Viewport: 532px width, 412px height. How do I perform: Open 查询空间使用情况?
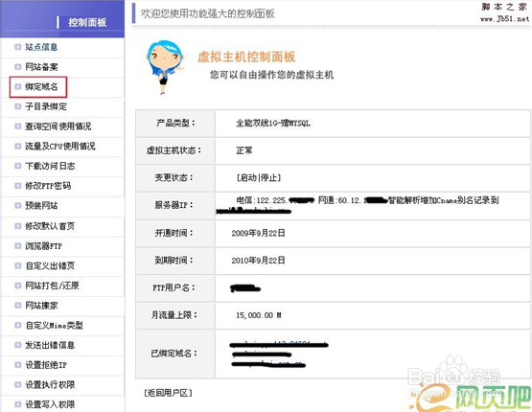(x=58, y=126)
